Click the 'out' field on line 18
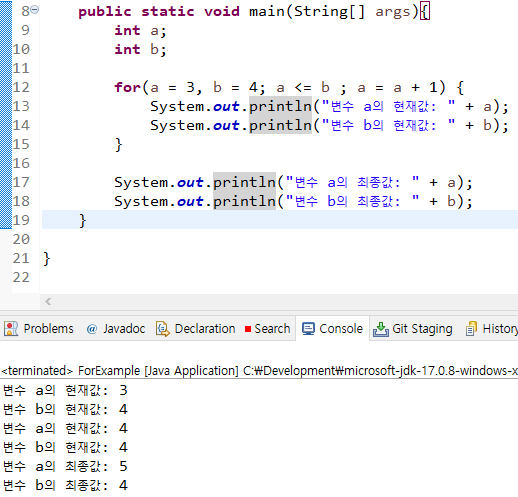Screen dimensions: 518x497 point(190,201)
